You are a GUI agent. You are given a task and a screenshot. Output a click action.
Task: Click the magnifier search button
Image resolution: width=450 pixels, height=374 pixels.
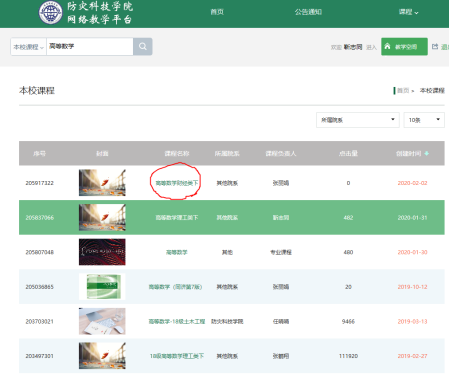click(143, 46)
